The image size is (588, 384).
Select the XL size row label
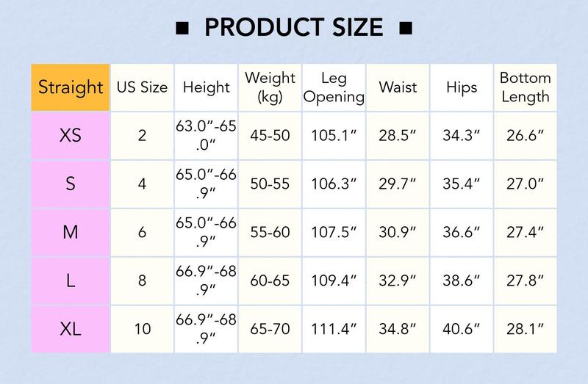[x=71, y=329]
